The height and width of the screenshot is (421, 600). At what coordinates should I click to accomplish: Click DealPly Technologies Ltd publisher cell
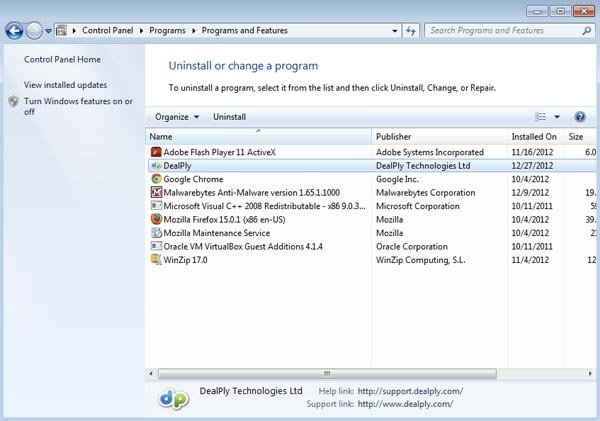423,166
